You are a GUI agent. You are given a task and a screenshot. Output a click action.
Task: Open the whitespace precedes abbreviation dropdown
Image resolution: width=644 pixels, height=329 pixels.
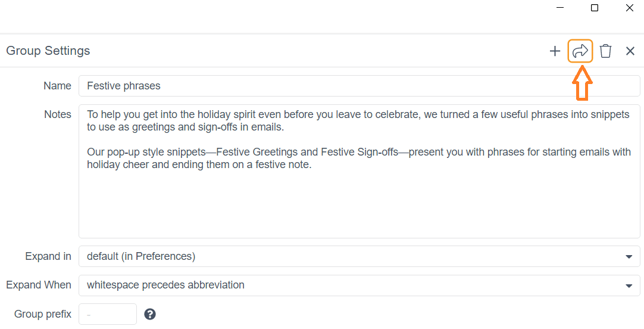[359, 285]
